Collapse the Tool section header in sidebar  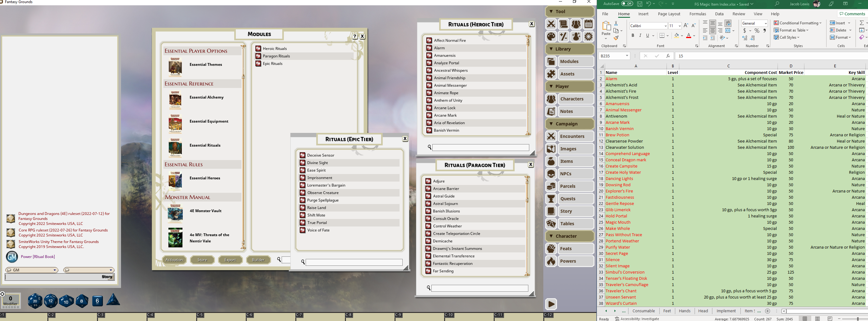(570, 12)
